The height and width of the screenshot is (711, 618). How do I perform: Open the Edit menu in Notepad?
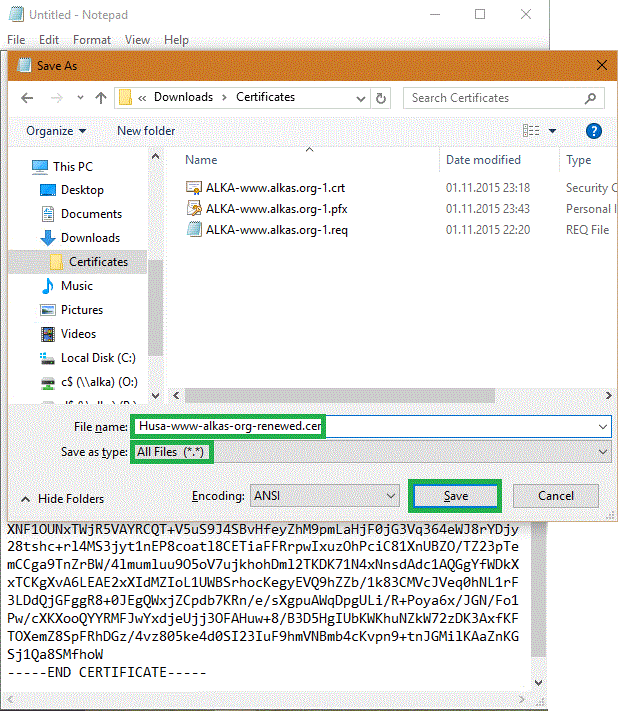pyautogui.click(x=49, y=40)
